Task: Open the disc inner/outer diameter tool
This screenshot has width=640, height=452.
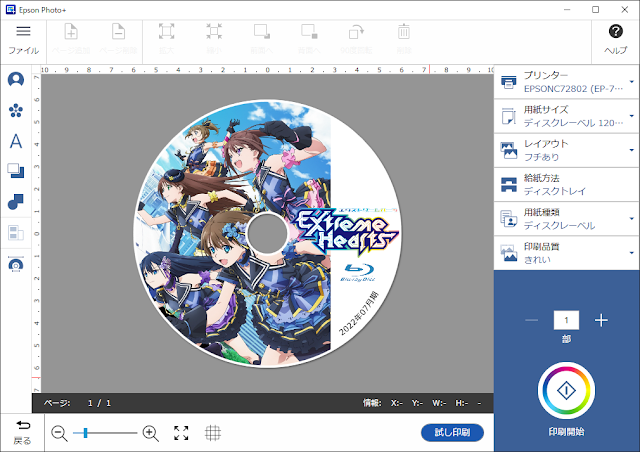Action: [16, 265]
